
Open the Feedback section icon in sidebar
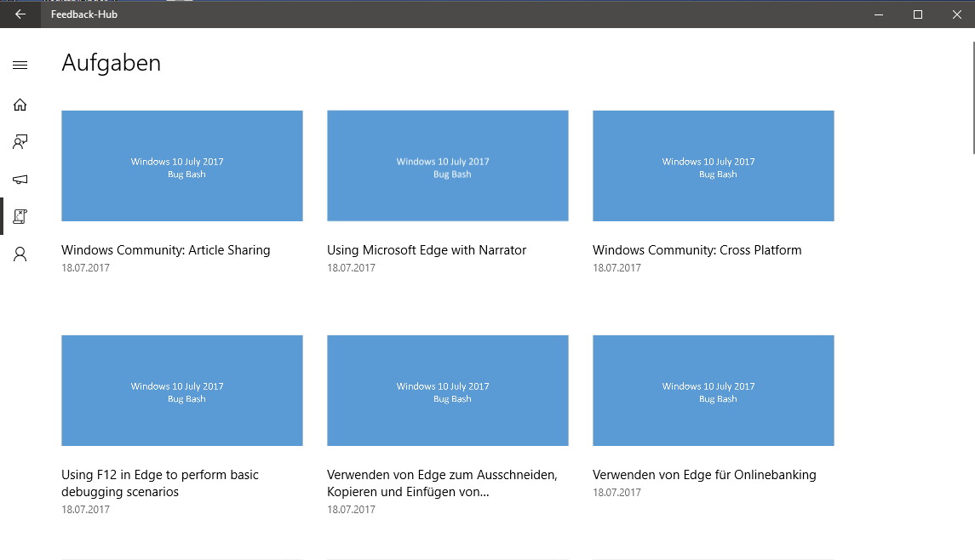point(20,142)
